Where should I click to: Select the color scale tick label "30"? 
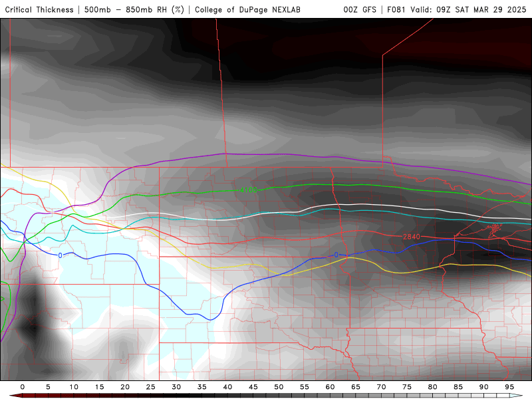point(176,387)
